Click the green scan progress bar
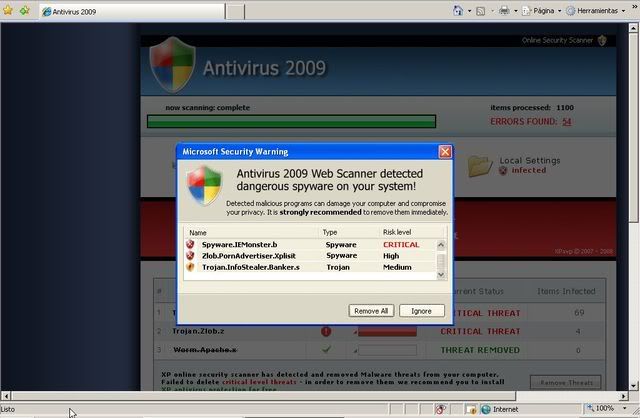640x418 pixels. pos(291,121)
